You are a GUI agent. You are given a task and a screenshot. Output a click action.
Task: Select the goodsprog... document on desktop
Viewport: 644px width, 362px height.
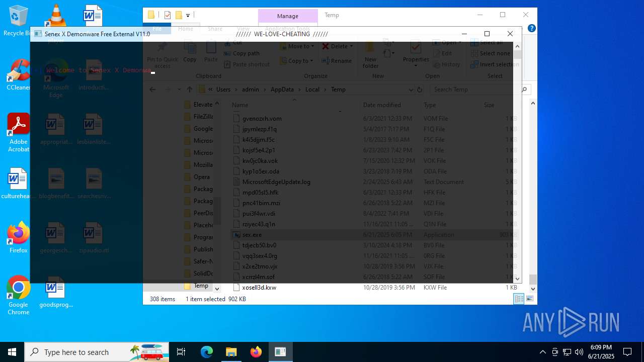click(55, 292)
